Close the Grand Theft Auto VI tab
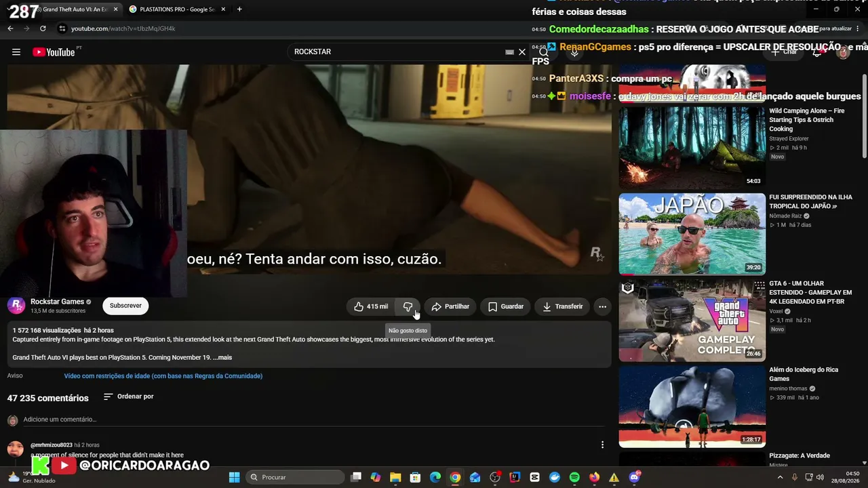 pos(116,9)
